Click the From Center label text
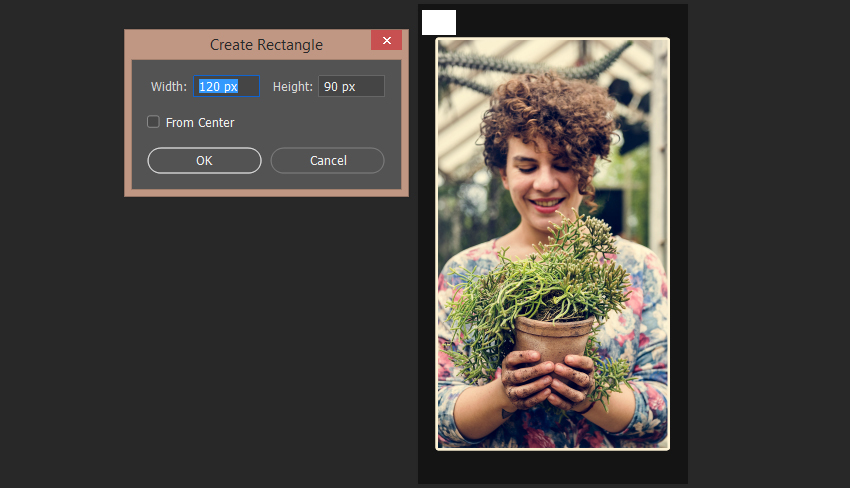The height and width of the screenshot is (488, 850). 200,123
